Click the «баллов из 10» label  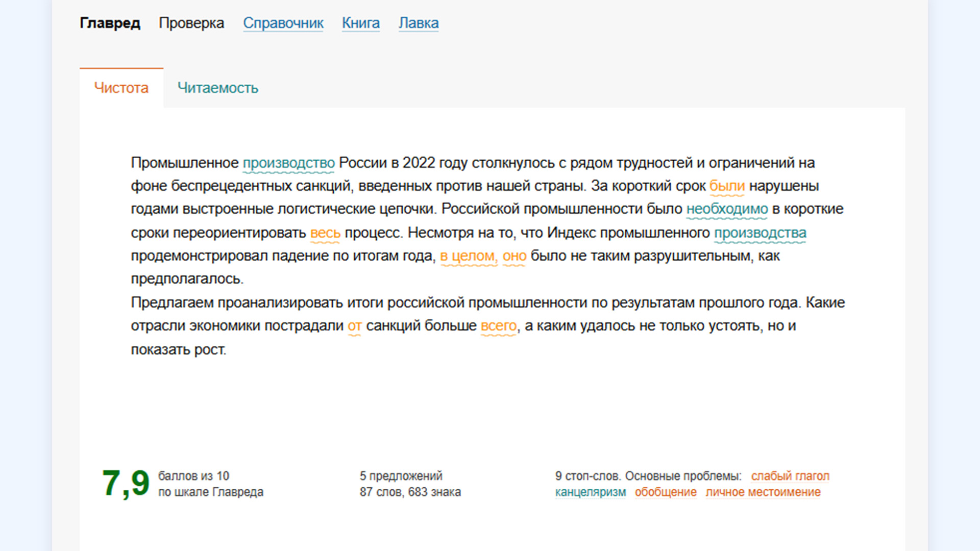click(x=194, y=476)
